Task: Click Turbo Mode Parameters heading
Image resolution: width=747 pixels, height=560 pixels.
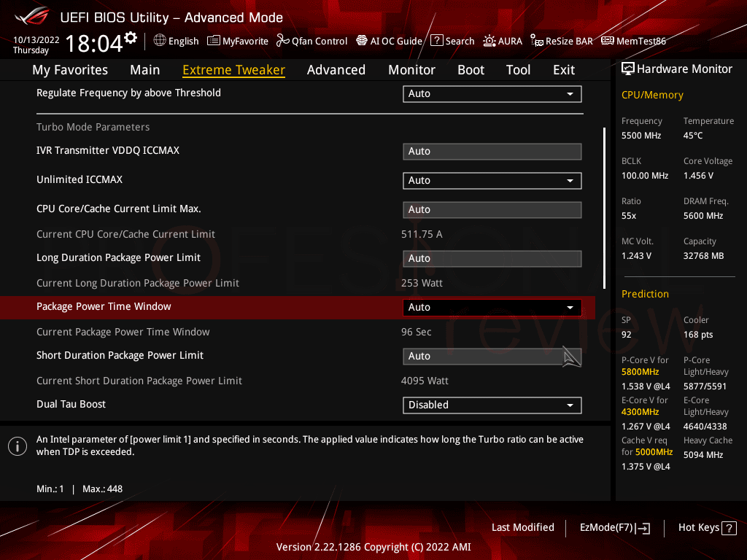Action: click(93, 127)
